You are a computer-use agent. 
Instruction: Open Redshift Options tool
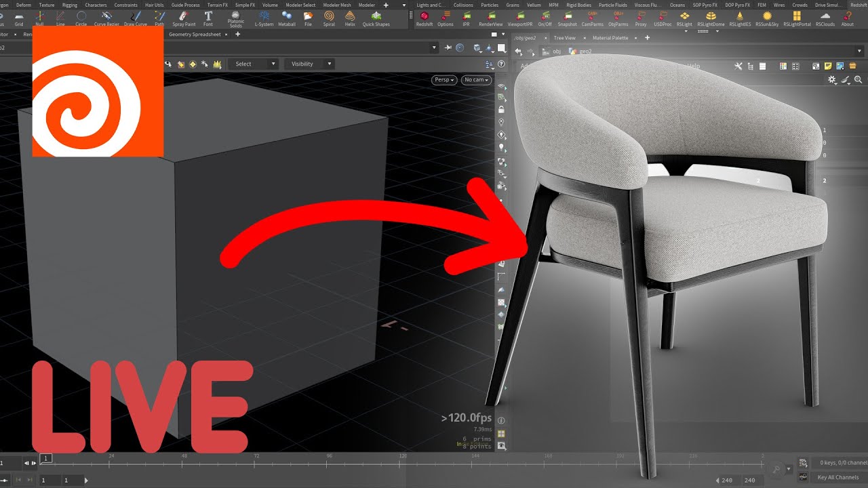(446, 18)
